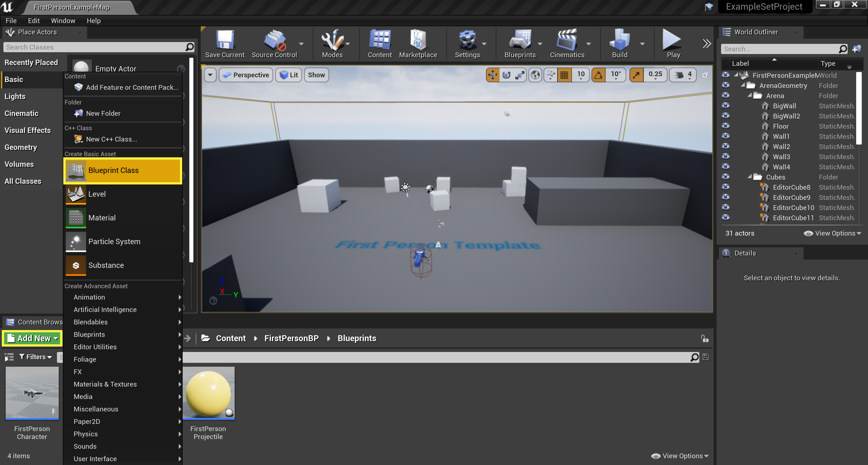
Task: Collapse the Cubes folder in World Outliner
Action: (x=750, y=177)
